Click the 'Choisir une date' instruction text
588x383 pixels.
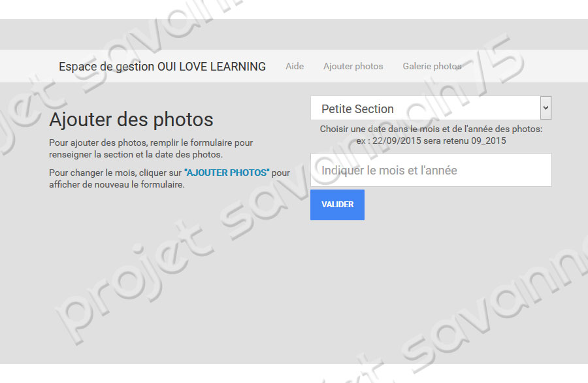click(x=431, y=129)
